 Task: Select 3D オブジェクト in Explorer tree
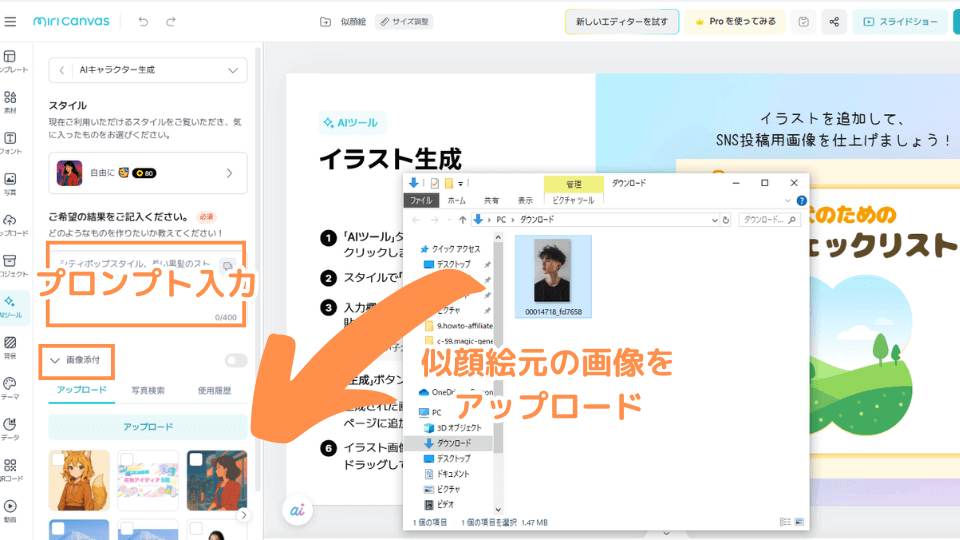(459, 427)
